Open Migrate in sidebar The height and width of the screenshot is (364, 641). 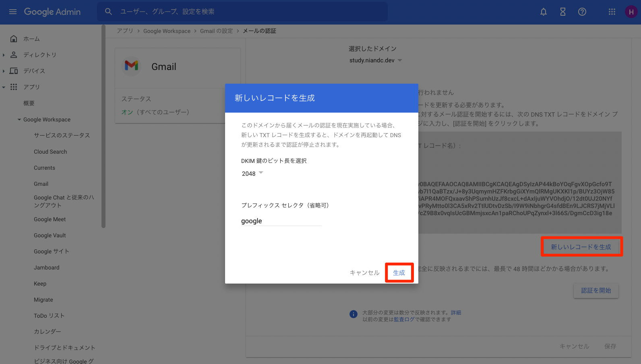[43, 300]
